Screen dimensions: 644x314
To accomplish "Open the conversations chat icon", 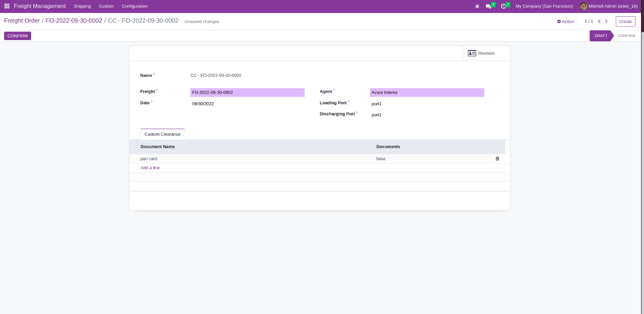I will pos(488,6).
